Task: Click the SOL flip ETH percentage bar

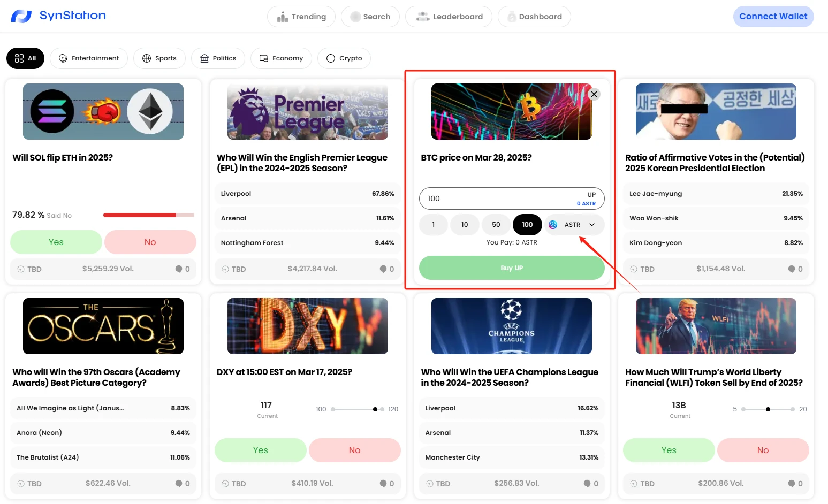Action: (149, 215)
